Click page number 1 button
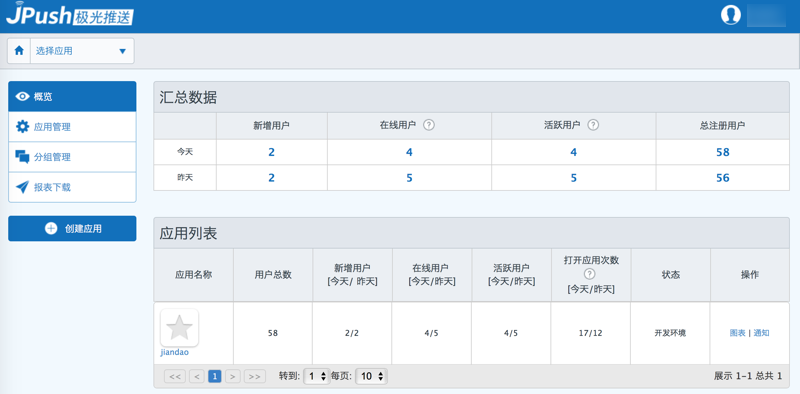800x394 pixels. (x=215, y=377)
